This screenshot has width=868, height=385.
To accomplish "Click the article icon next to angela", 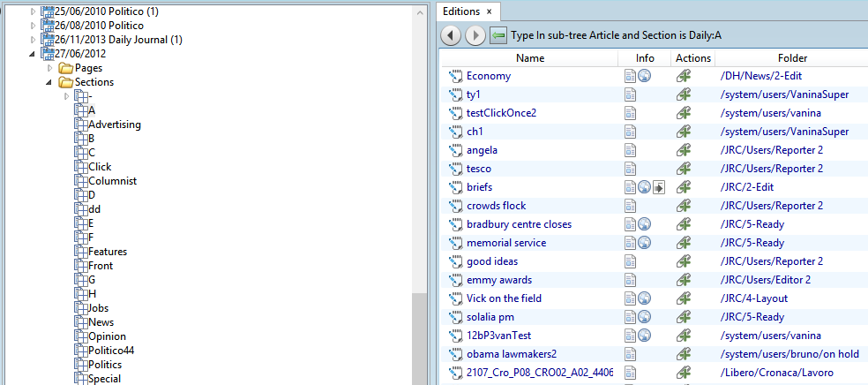I will (x=455, y=150).
